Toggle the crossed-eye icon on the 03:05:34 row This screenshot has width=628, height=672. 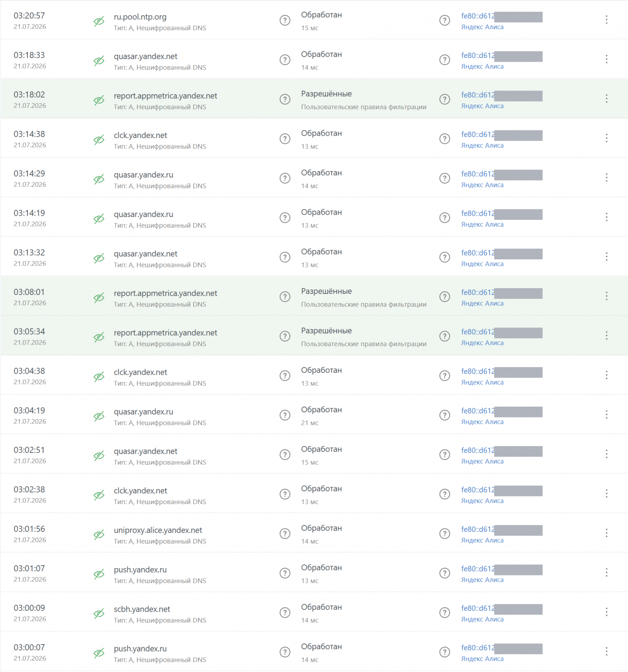coord(99,337)
